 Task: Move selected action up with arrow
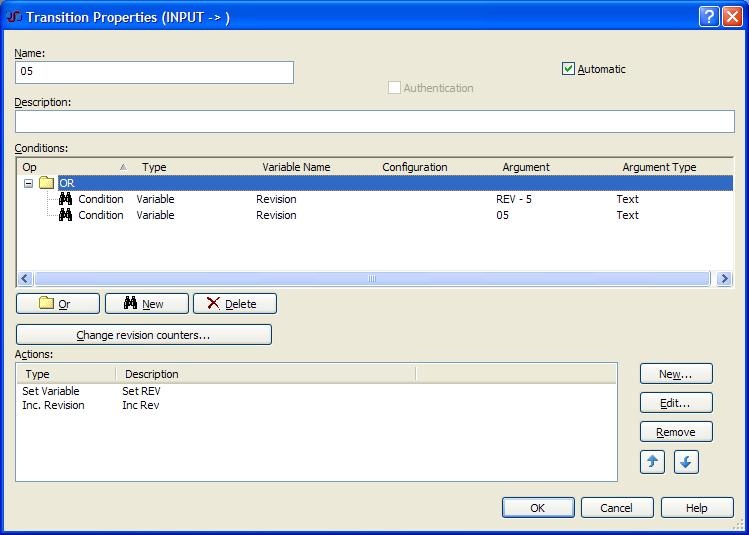point(652,462)
